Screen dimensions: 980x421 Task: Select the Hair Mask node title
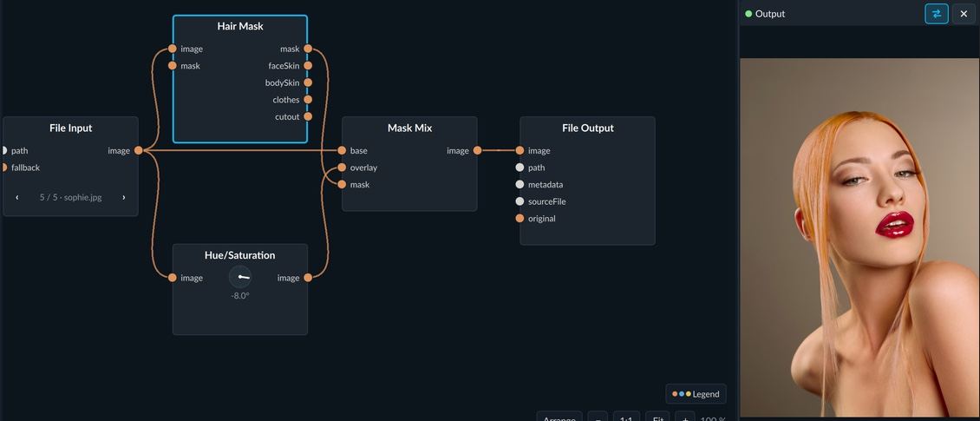[x=240, y=26]
